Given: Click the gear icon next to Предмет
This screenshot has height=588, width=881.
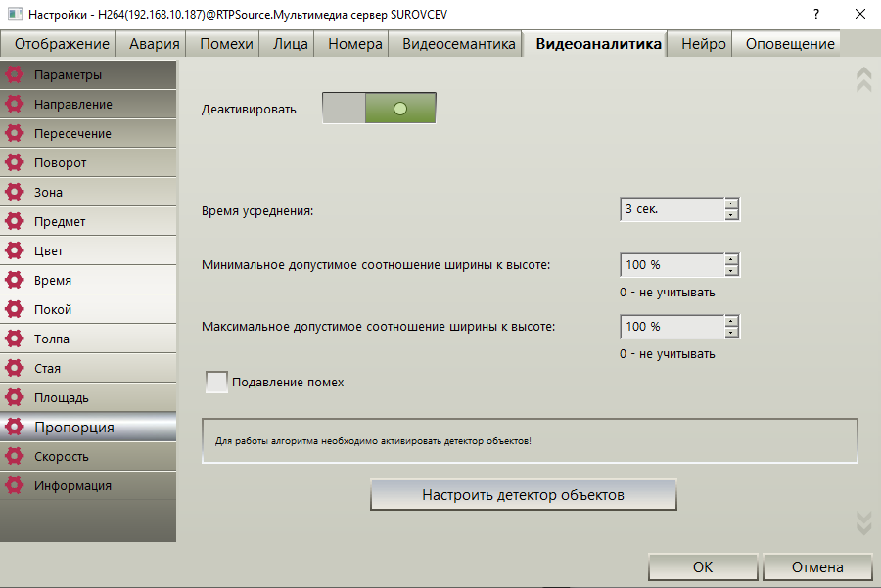Looking at the screenshot, I should pyautogui.click(x=14, y=221).
